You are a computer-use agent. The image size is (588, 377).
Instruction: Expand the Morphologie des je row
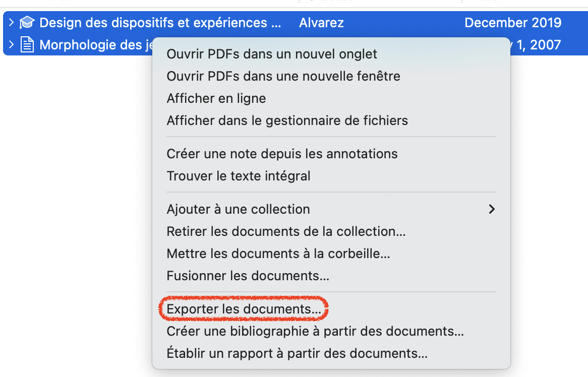(x=12, y=45)
